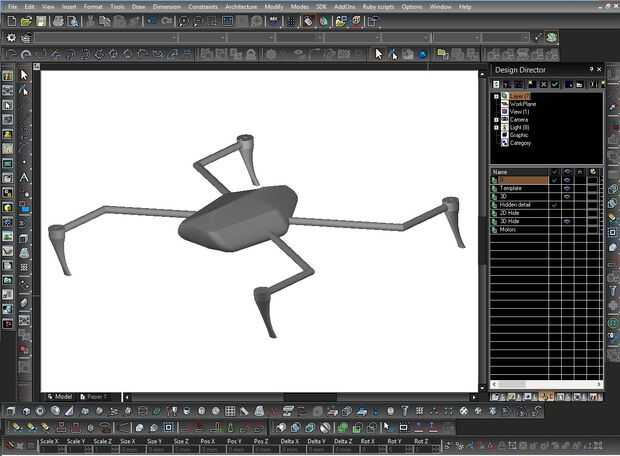Expand the Camera tree node
The width and height of the screenshot is (620, 456).
[497, 120]
